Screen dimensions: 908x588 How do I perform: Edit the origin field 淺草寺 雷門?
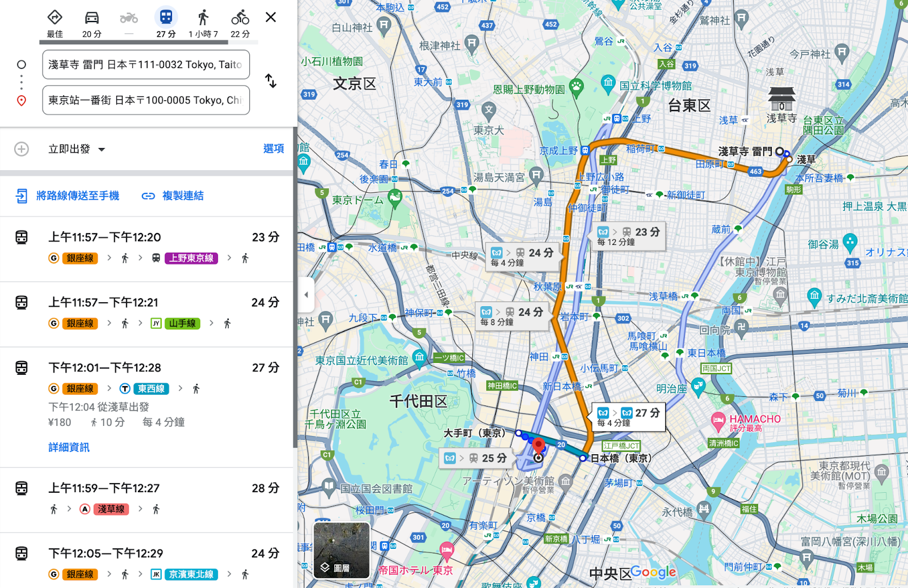(x=146, y=65)
